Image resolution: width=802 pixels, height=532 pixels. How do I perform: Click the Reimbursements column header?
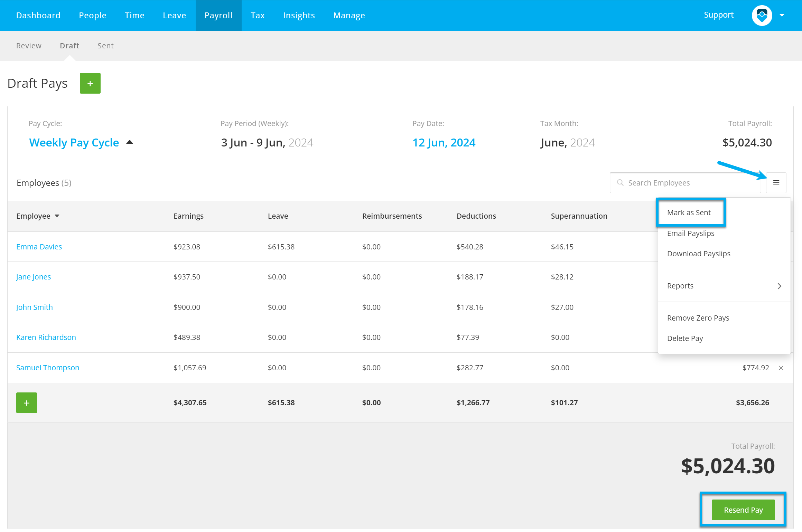392,216
